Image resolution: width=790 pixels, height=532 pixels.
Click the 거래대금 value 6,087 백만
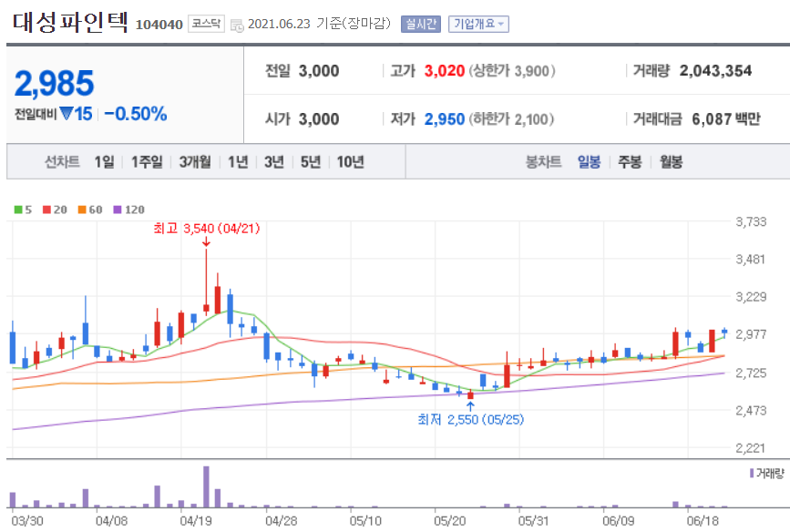point(726,119)
